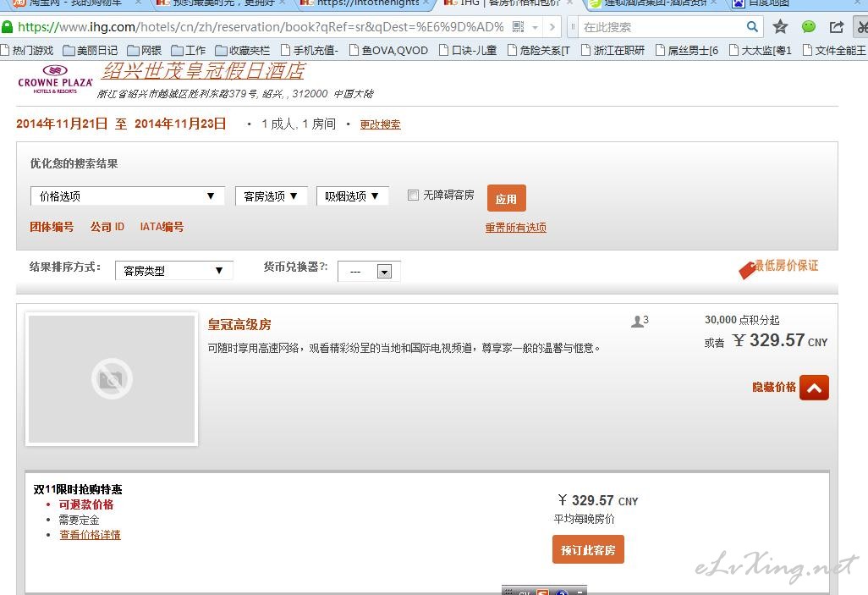This screenshot has width=868, height=595.
Task: Click the green secure lock icon
Action: pyautogui.click(x=8, y=26)
